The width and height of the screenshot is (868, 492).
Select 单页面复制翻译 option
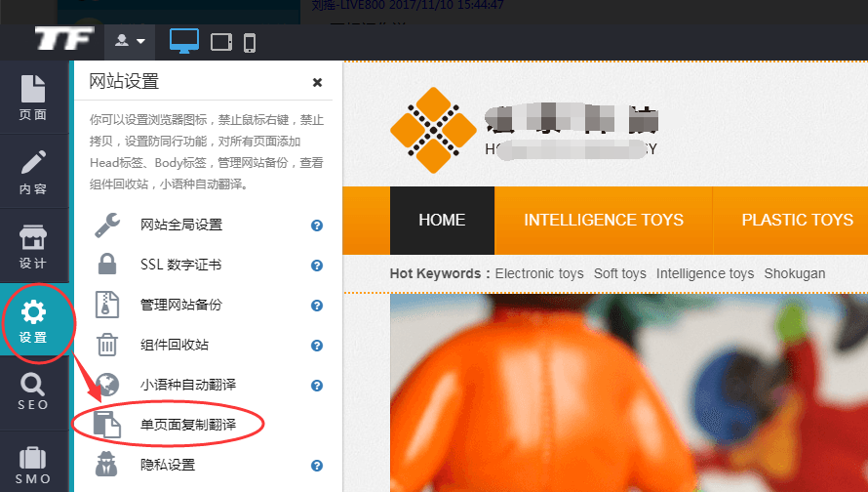click(x=188, y=425)
